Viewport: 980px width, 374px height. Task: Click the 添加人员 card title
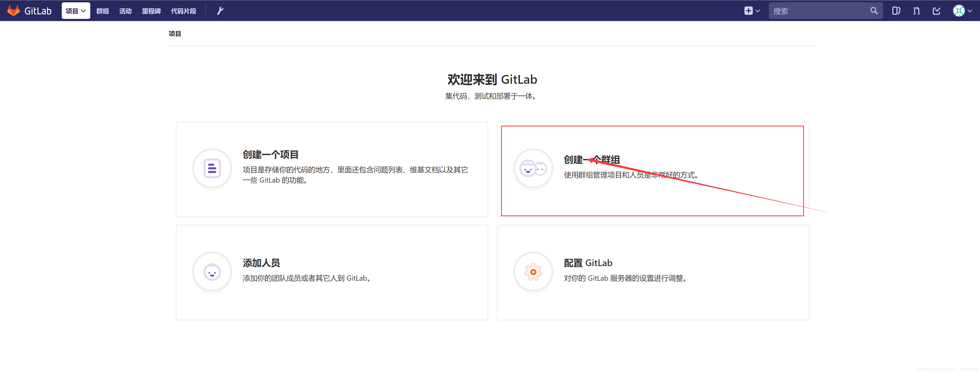click(261, 263)
